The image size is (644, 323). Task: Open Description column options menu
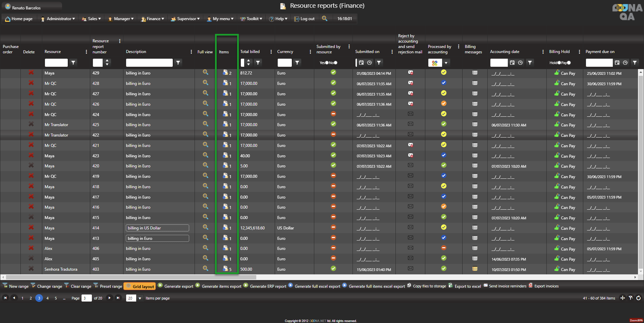pos(191,52)
